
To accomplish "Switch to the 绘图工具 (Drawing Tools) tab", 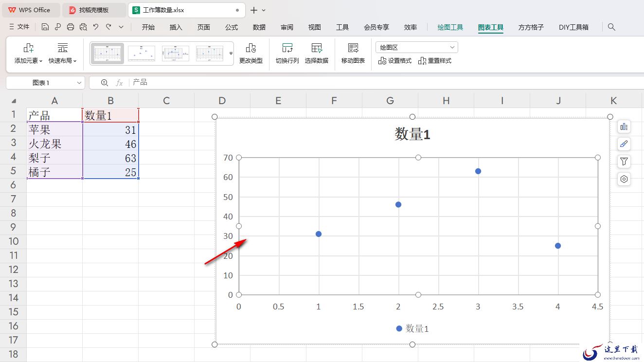I will [x=450, y=27].
